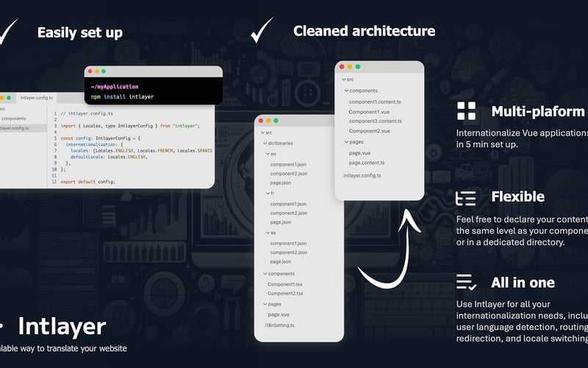Click the green dot on the dictionaries tree window
The image size is (588, 368).
276,121
